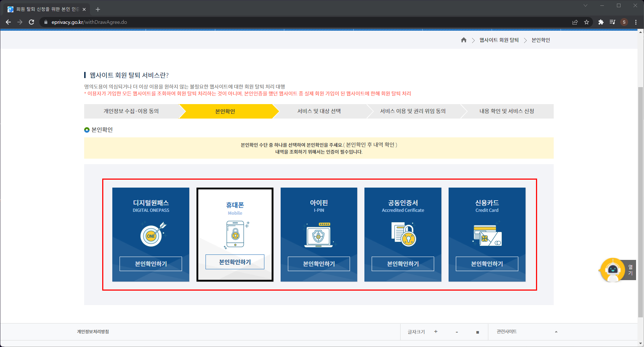The width and height of the screenshot is (644, 347).
Task: Click the 본인확인 breadcrumb item
Action: click(x=541, y=40)
